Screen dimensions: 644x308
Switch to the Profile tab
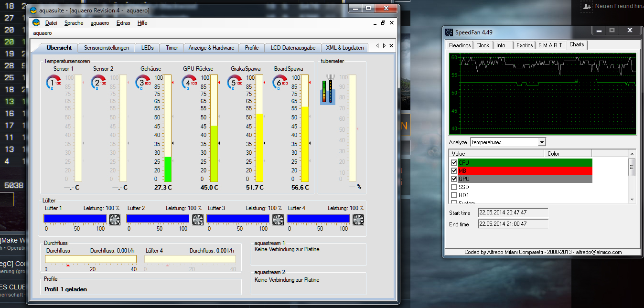(x=252, y=48)
